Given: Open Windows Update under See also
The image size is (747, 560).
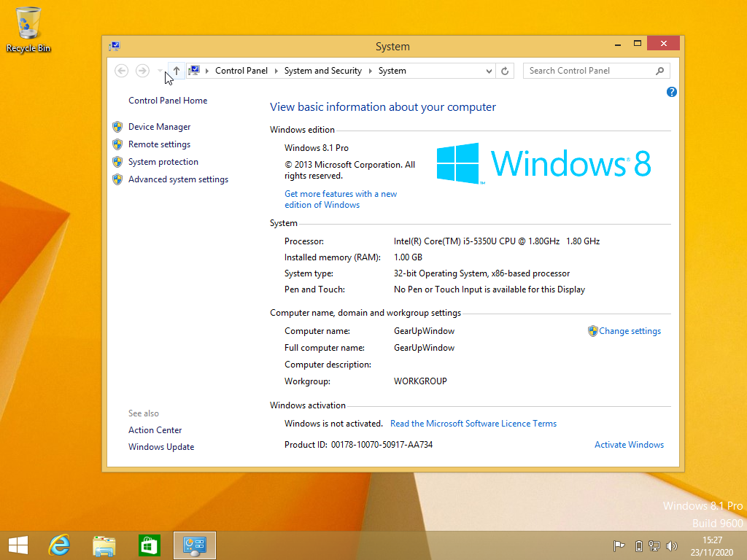Looking at the screenshot, I should (161, 447).
